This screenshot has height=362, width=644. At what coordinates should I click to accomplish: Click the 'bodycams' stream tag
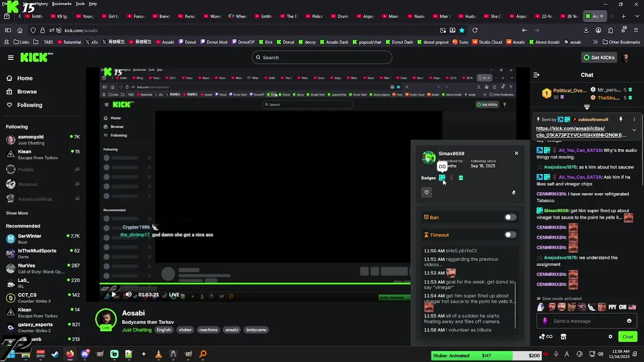pos(256,330)
